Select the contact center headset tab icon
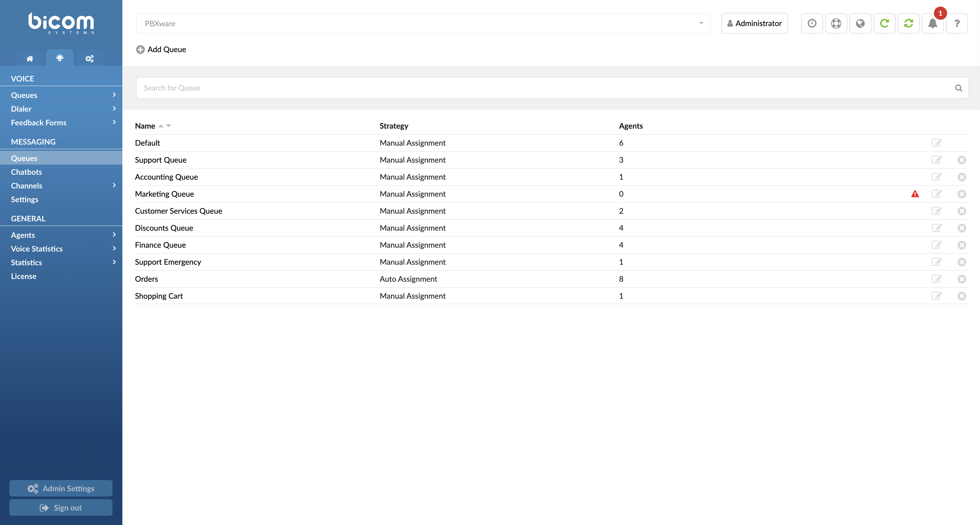The height and width of the screenshot is (525, 980). coord(60,58)
